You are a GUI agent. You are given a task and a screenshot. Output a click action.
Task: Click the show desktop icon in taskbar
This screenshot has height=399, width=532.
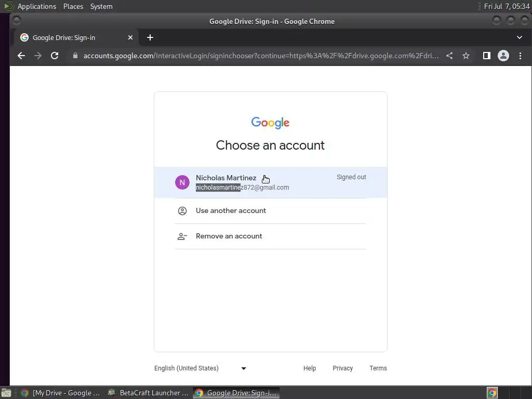6,393
